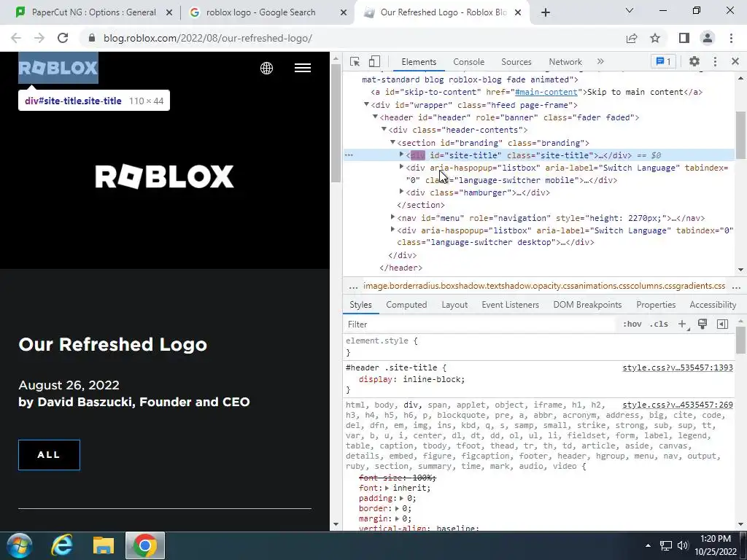Reload the page

(x=63, y=38)
